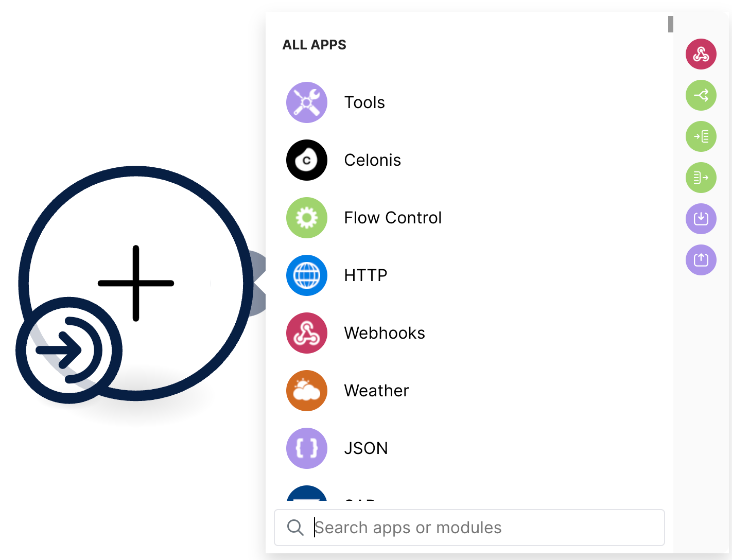Select the Webhooks app icon in list
This screenshot has width=732, height=560.
(x=307, y=333)
